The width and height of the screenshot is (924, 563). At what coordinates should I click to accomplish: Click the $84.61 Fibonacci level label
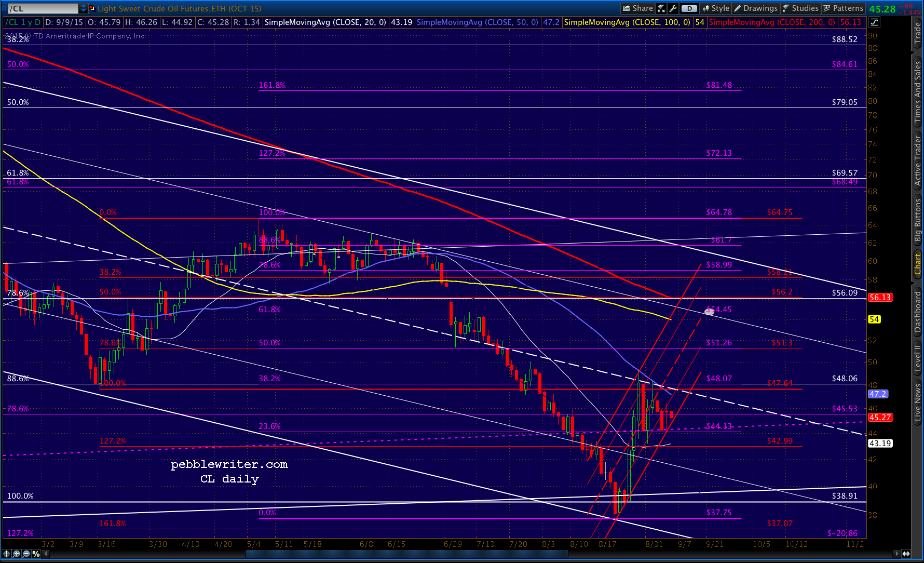844,64
